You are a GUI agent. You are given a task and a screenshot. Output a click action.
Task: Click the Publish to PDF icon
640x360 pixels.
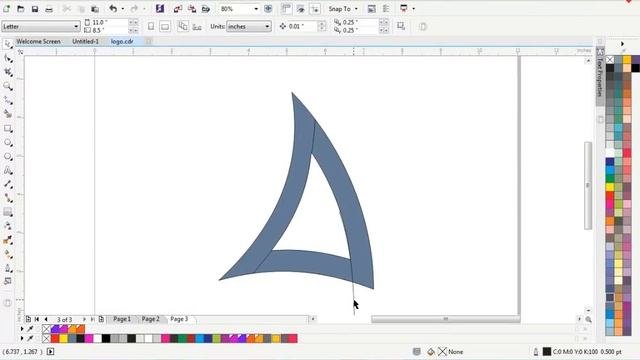tap(206, 9)
